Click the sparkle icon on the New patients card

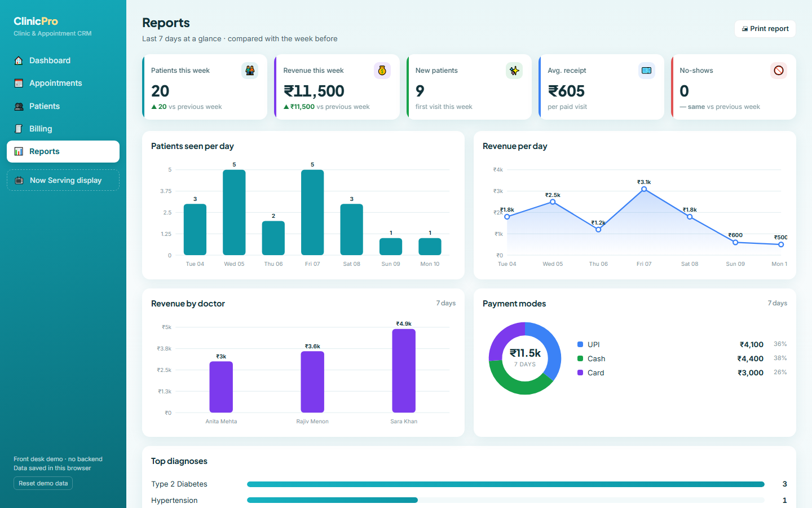point(514,71)
